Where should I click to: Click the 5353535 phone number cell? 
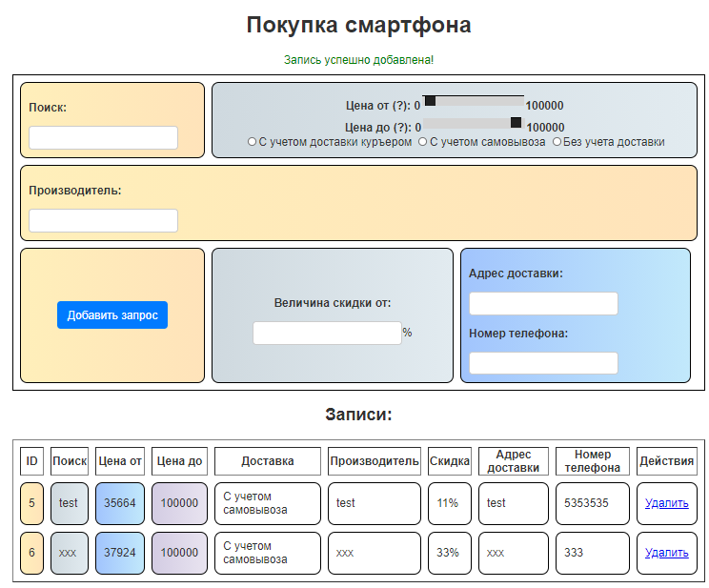pyautogui.click(x=592, y=503)
